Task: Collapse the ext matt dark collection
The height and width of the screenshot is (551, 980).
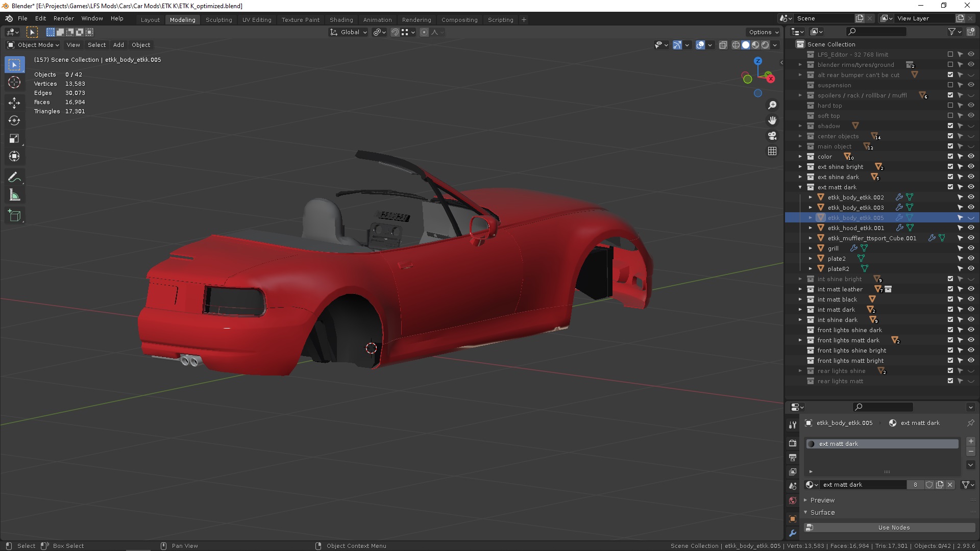Action: [x=800, y=187]
